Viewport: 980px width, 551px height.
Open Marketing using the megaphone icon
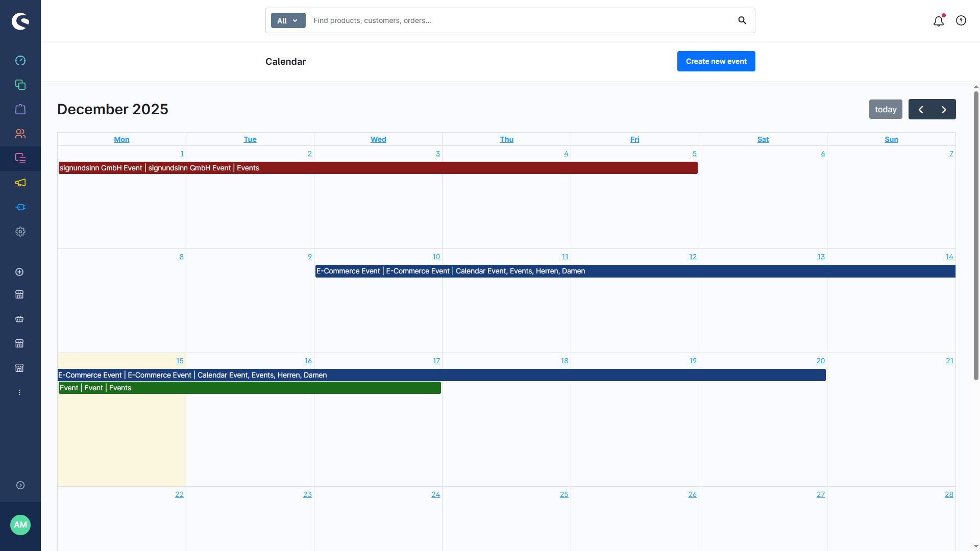(x=20, y=183)
